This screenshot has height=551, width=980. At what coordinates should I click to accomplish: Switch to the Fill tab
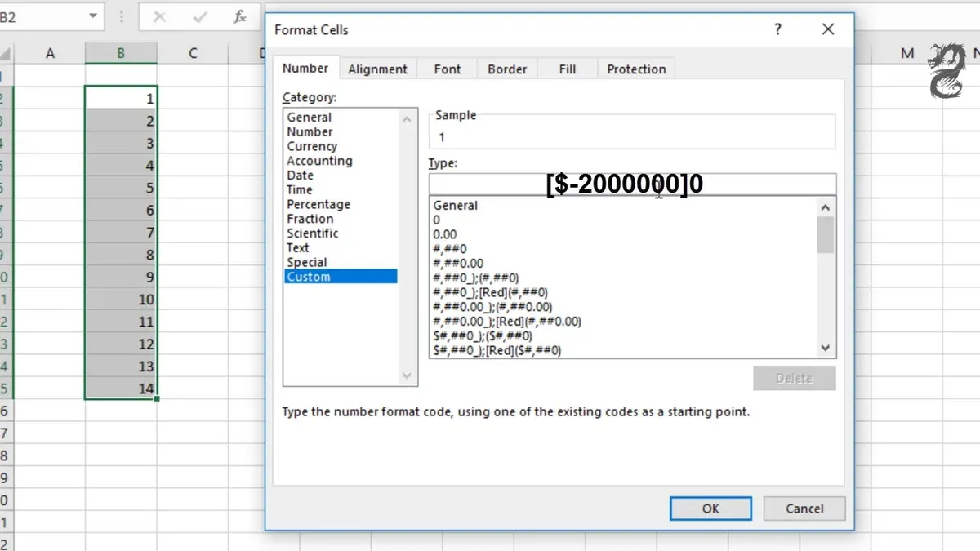(x=568, y=69)
